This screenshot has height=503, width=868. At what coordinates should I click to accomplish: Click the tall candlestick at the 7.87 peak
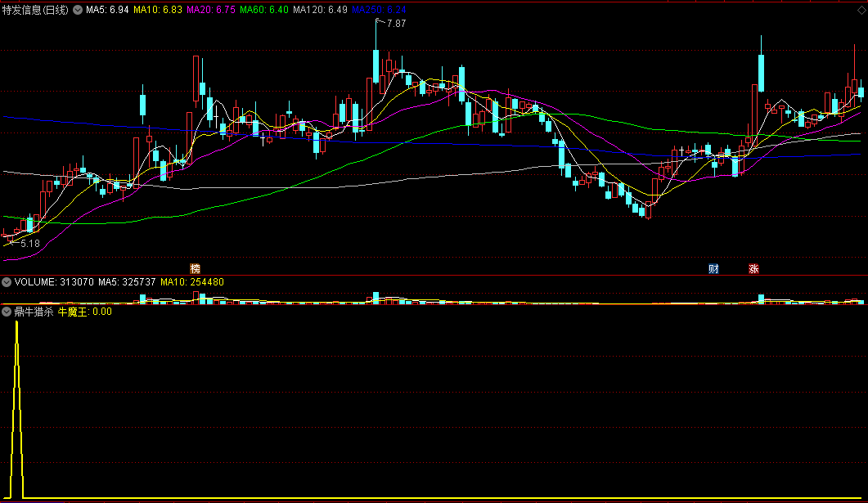coord(376,66)
